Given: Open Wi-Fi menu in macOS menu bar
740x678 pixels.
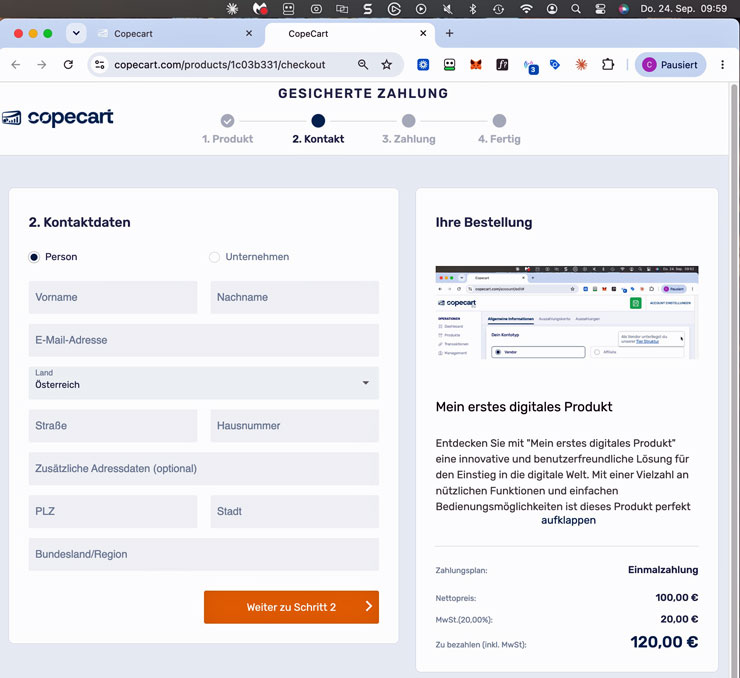Looking at the screenshot, I should click(526, 8).
